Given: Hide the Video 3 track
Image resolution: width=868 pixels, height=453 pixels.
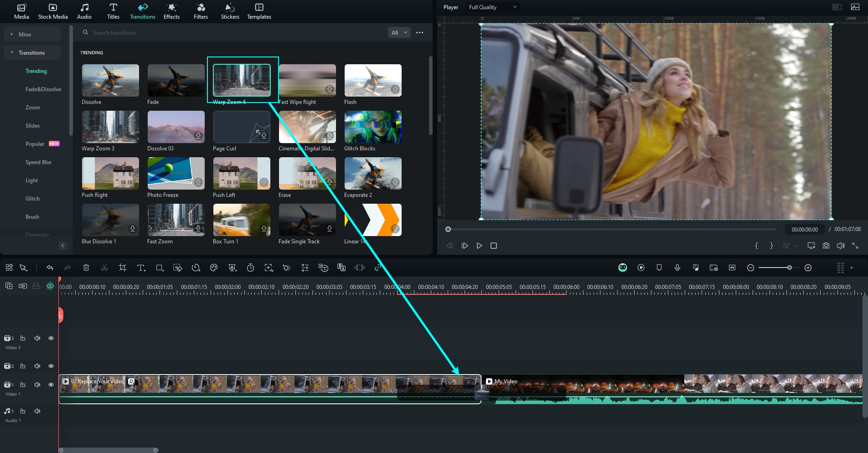Looking at the screenshot, I should click(51, 338).
